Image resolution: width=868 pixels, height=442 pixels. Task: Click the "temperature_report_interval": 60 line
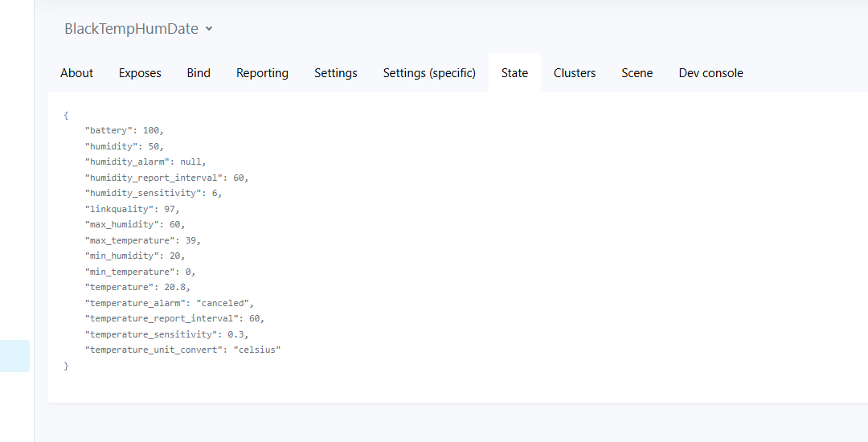175,318
